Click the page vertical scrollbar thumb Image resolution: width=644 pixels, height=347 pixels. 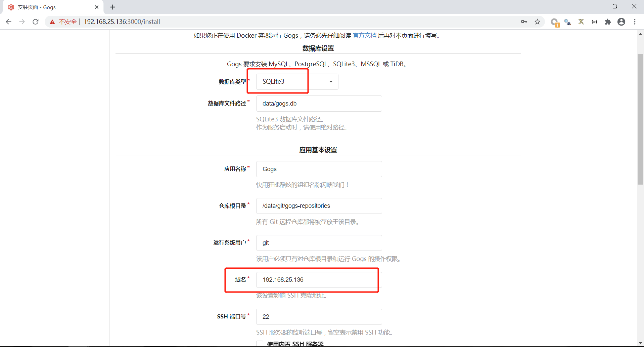coord(641,119)
